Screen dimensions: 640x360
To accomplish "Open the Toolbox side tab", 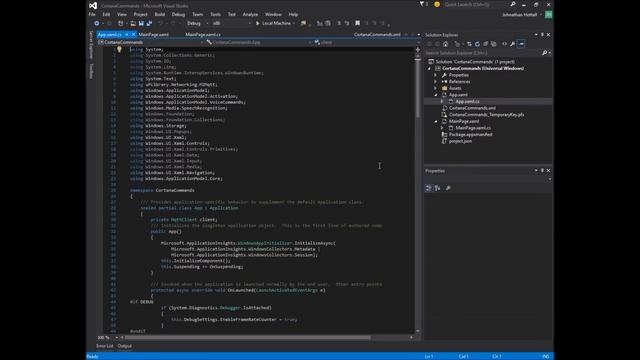I will pyautogui.click(x=91, y=71).
